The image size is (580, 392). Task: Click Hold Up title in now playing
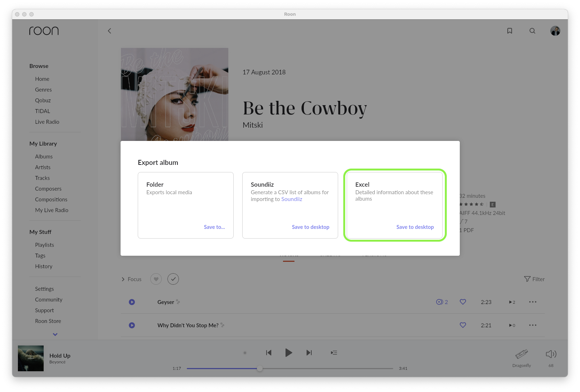[60, 356]
